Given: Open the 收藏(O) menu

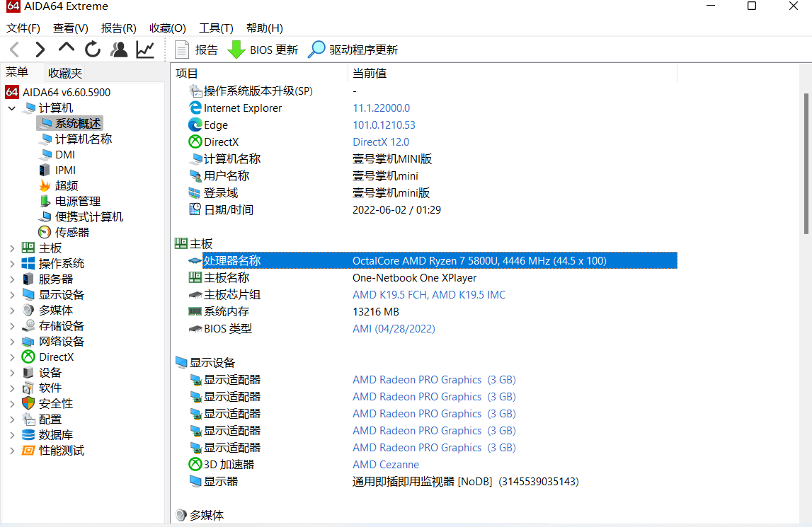Looking at the screenshot, I should (x=167, y=28).
